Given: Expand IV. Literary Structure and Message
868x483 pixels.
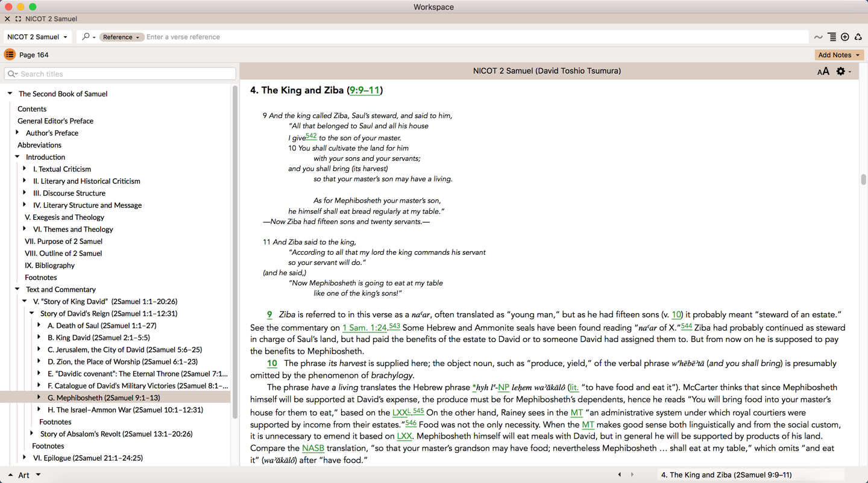Looking at the screenshot, I should pyautogui.click(x=25, y=205).
